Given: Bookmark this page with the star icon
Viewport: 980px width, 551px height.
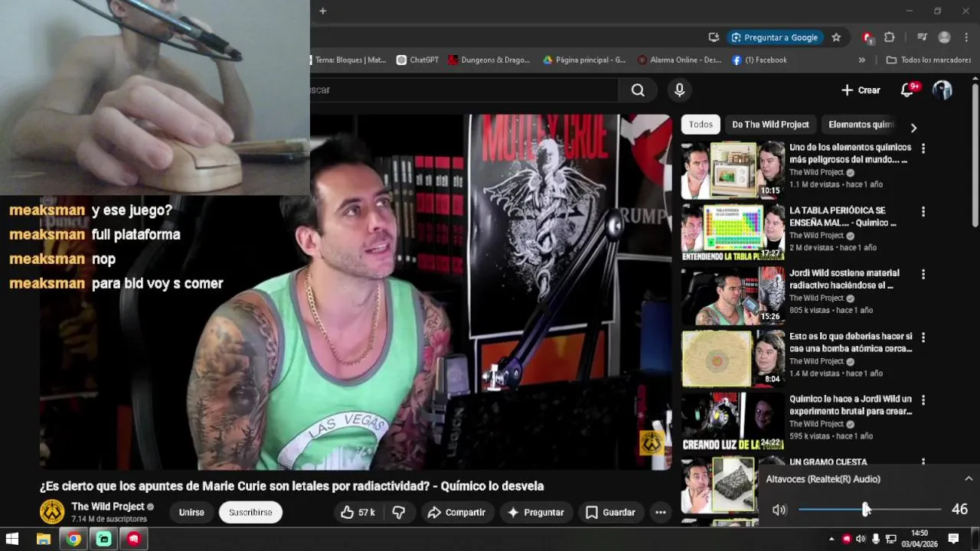Looking at the screenshot, I should [836, 37].
